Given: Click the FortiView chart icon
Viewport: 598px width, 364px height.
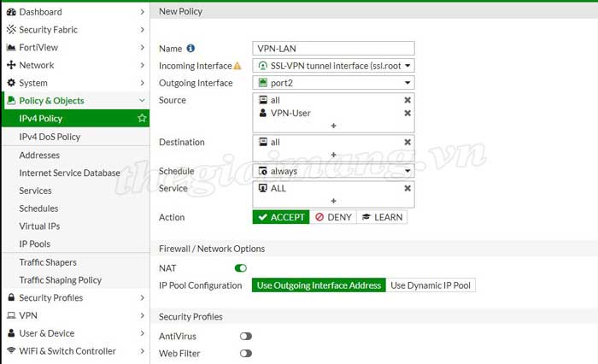Looking at the screenshot, I should 11,47.
